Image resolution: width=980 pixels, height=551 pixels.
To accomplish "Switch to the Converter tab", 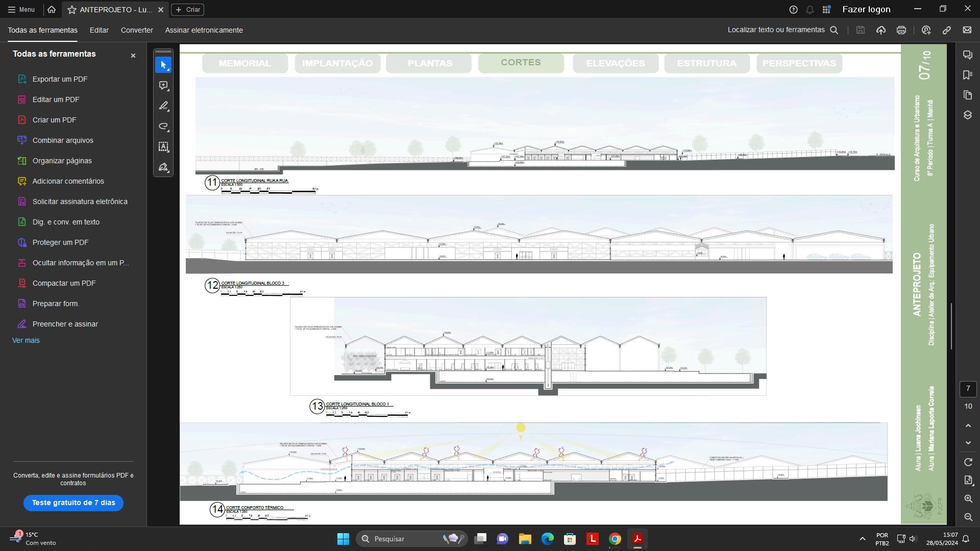I will pos(137,30).
